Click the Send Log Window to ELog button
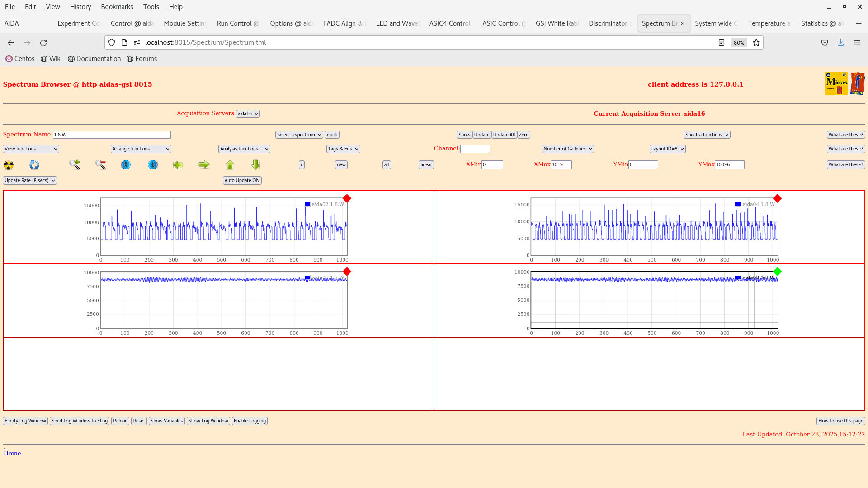 coord(80,421)
